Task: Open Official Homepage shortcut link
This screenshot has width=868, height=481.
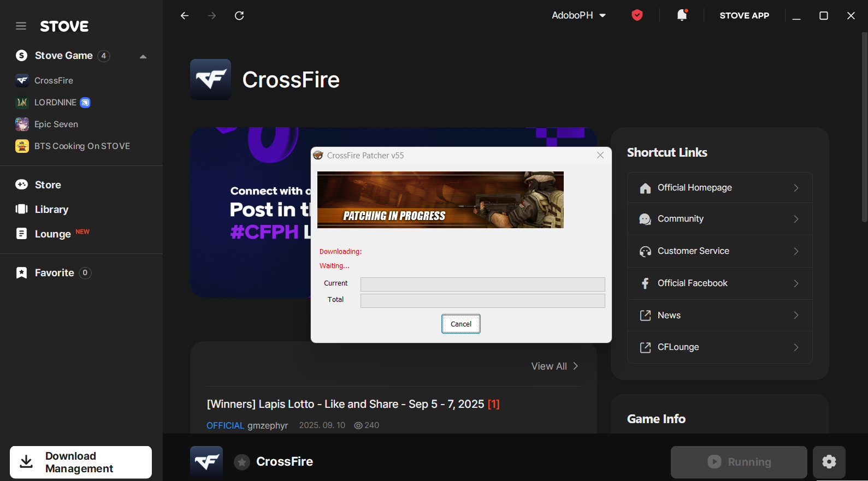Action: pyautogui.click(x=720, y=188)
